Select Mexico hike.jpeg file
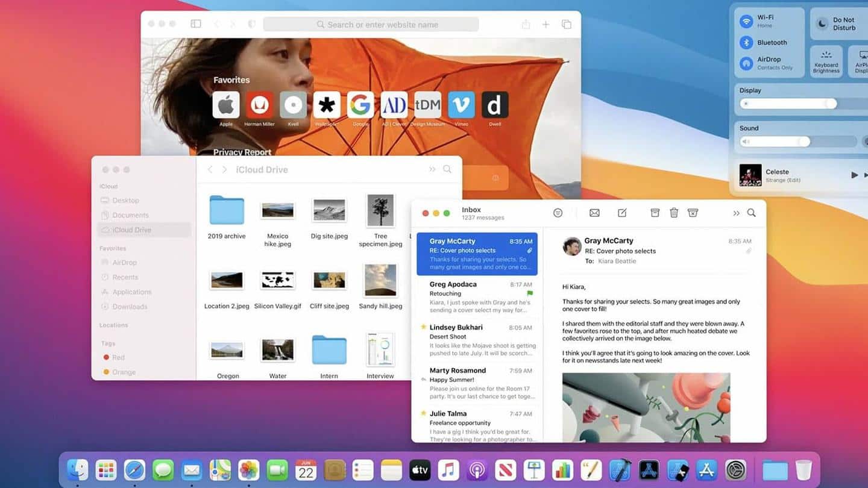868x488 pixels. point(277,210)
